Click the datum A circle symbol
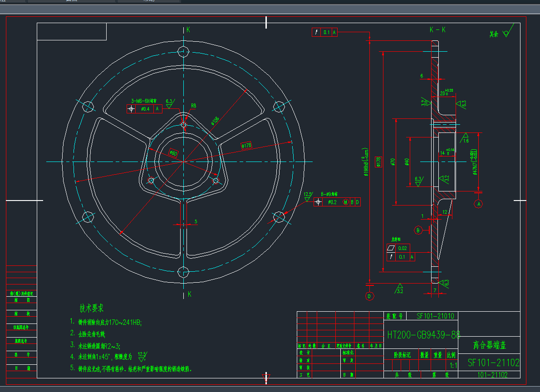 pyautogui.click(x=478, y=204)
